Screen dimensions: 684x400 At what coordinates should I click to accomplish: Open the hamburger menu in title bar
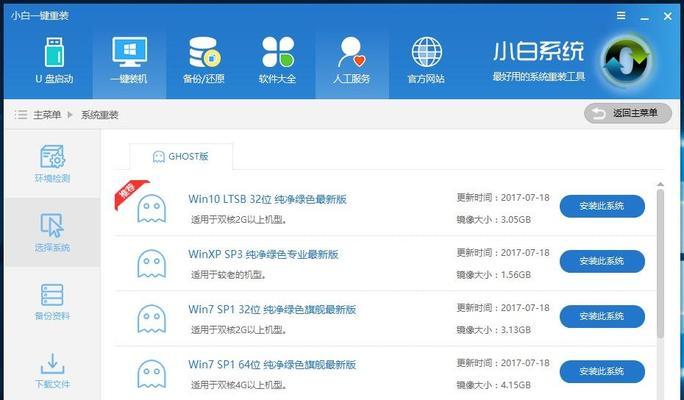(x=621, y=16)
